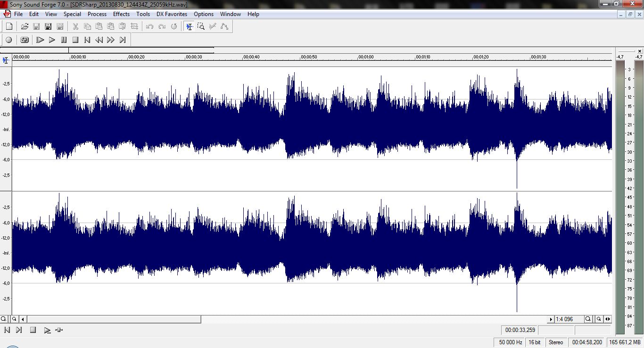
Task: Open the View menu
Action: (51, 14)
